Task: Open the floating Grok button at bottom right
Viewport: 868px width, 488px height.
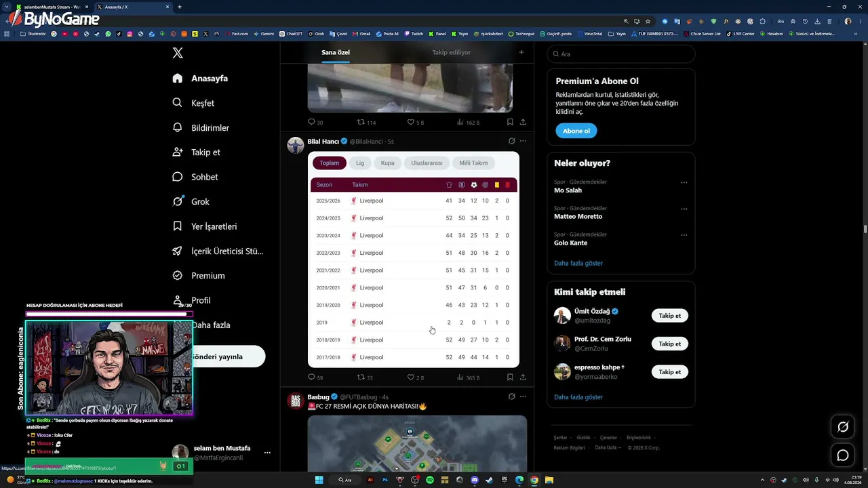Action: pos(843,427)
